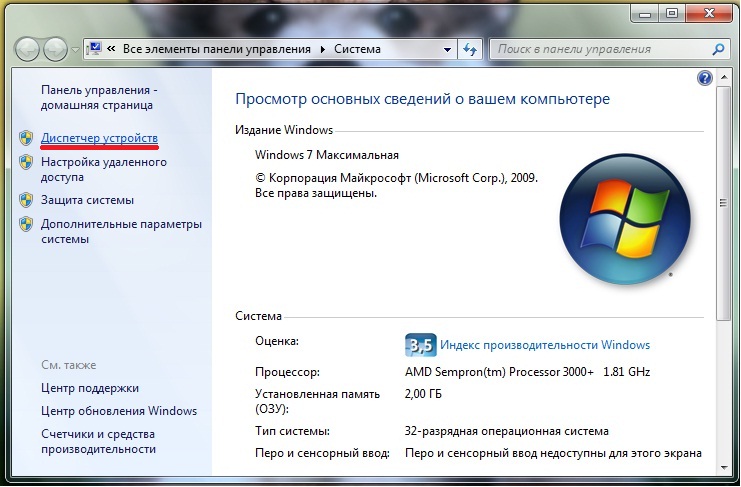Open 'Панель управления - домашняя страница' link
This screenshot has height=487, width=741.
coord(99,97)
